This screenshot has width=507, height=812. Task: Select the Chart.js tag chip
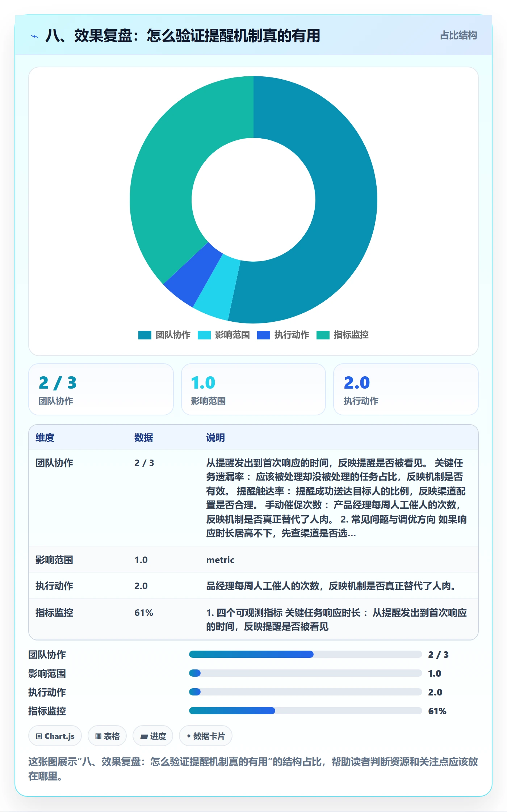[55, 736]
